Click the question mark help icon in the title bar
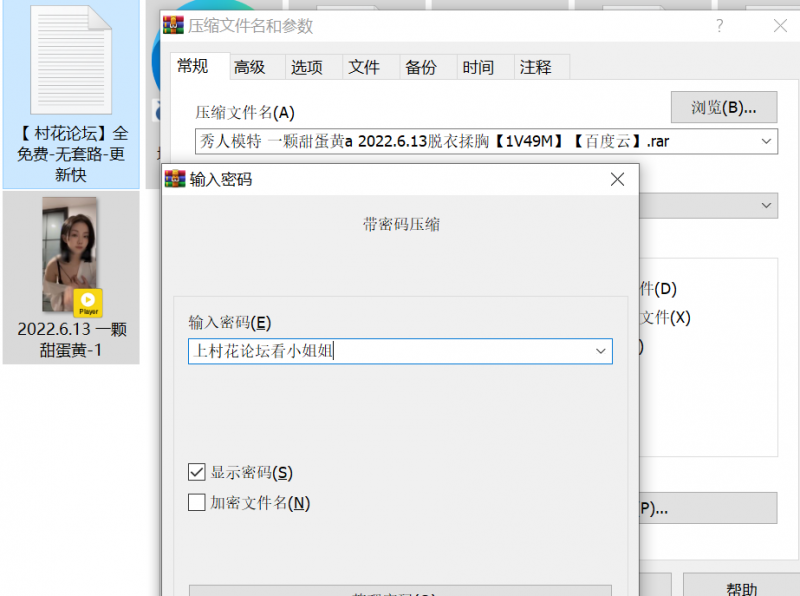The width and height of the screenshot is (800, 596). 718,26
